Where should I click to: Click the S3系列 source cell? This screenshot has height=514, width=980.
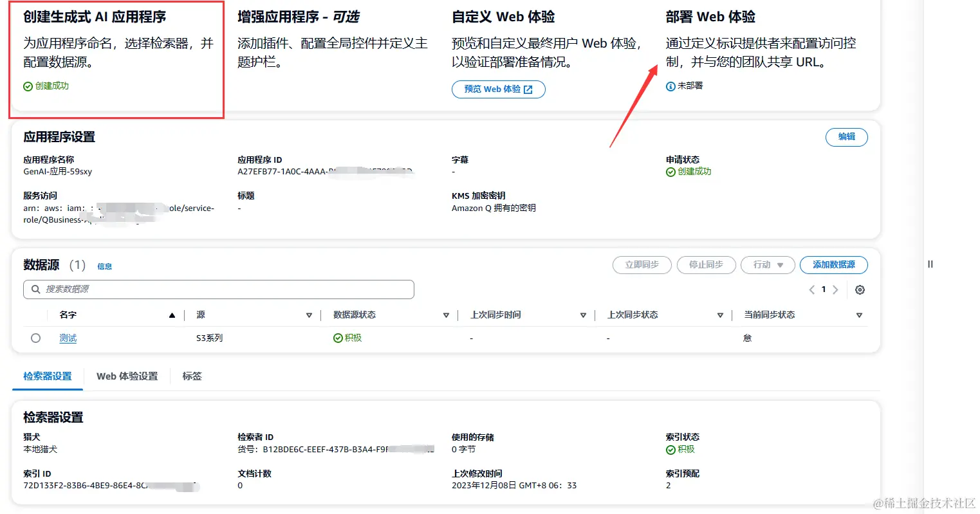pyautogui.click(x=209, y=338)
